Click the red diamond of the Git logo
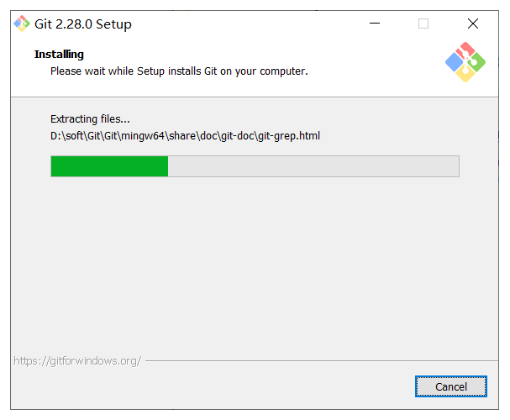The height and width of the screenshot is (420, 510). click(x=465, y=50)
